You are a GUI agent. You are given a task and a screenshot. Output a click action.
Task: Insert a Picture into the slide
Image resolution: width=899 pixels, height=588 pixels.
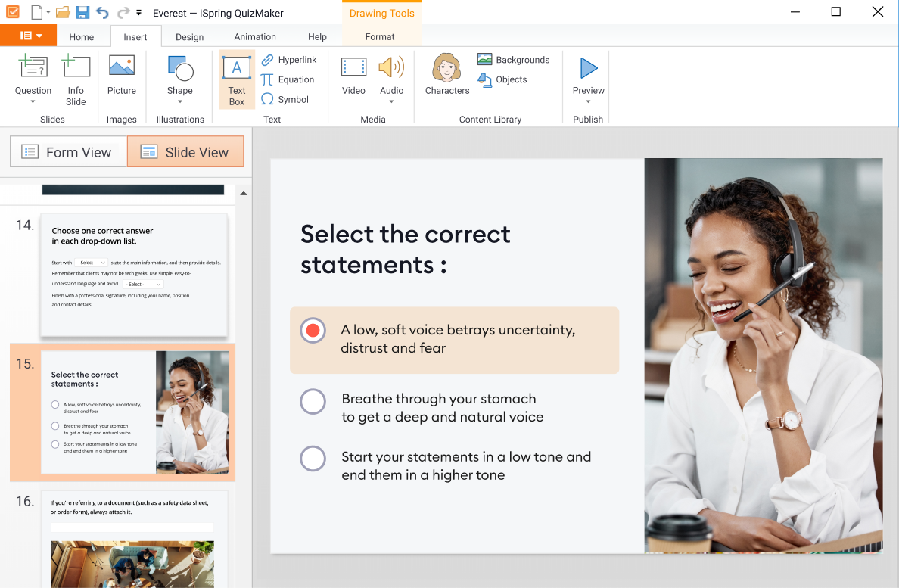[121, 76]
